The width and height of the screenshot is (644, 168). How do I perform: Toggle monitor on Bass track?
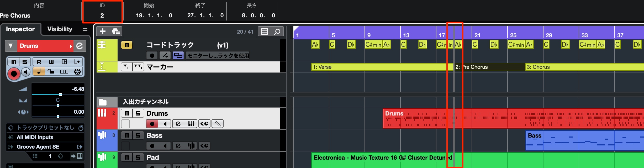coord(165,146)
